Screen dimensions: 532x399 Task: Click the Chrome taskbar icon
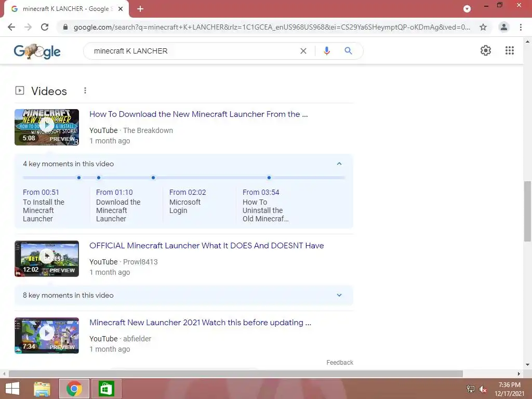pyautogui.click(x=74, y=389)
